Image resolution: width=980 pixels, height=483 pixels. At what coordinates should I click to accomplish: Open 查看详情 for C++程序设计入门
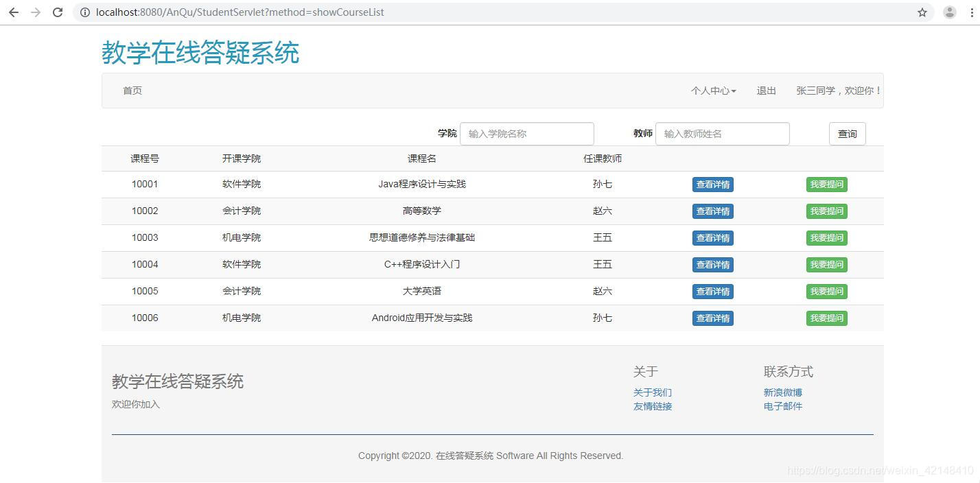713,265
